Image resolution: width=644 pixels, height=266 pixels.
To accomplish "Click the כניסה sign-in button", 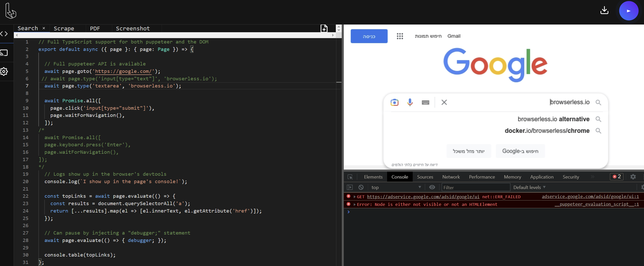I will tap(369, 36).
